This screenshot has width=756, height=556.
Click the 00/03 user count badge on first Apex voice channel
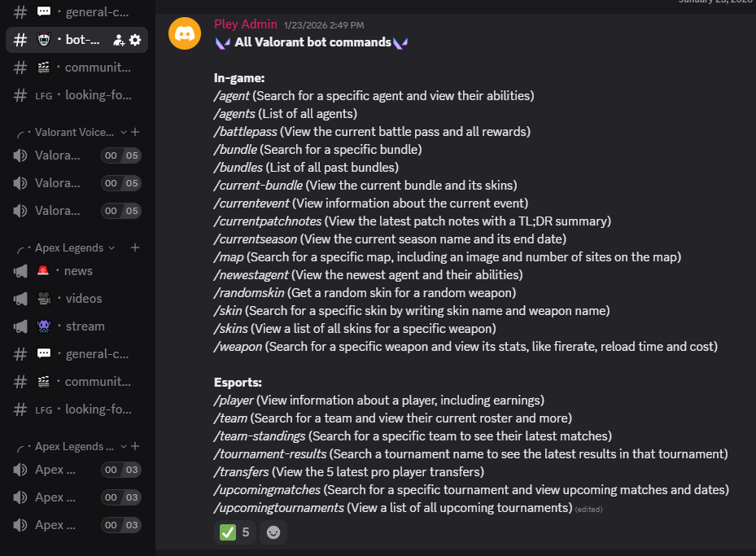coord(120,469)
